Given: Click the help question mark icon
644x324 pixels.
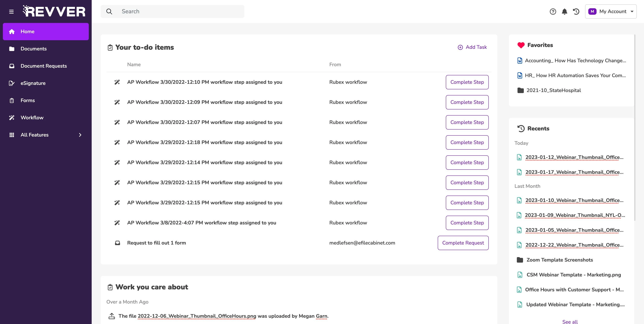Looking at the screenshot, I should pos(553,11).
